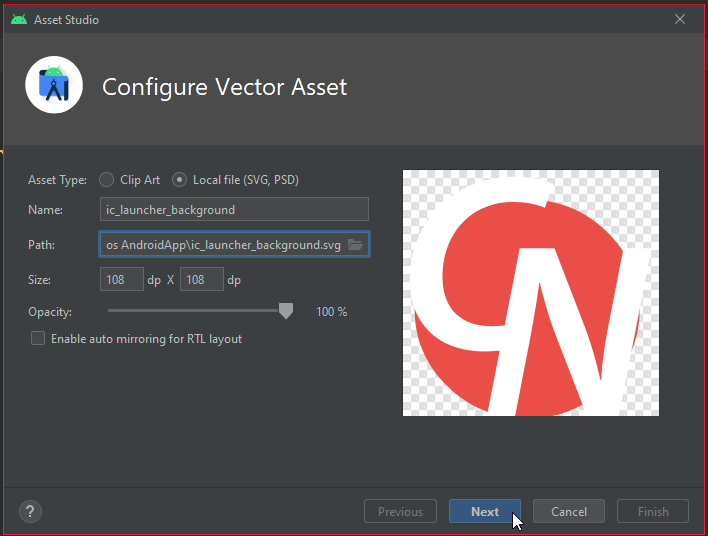Click the Opacity slider handle

click(x=286, y=311)
